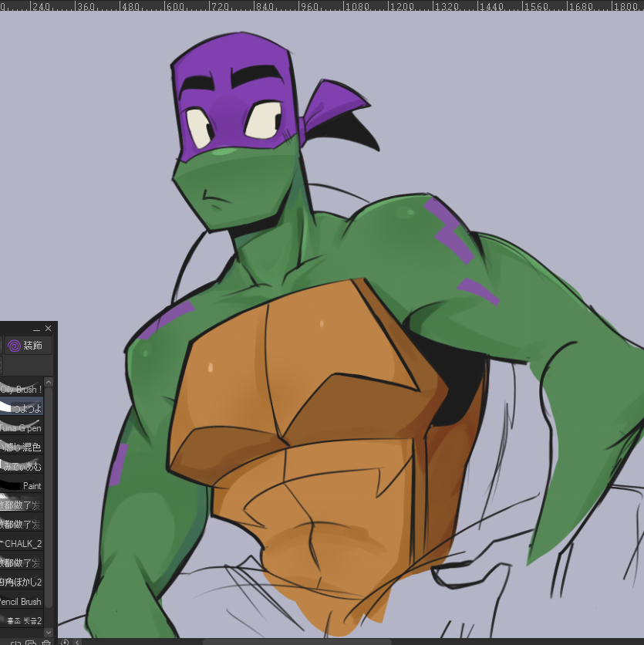
Task: Choose the Oily Brush ! preset
Action: [x=21, y=390]
